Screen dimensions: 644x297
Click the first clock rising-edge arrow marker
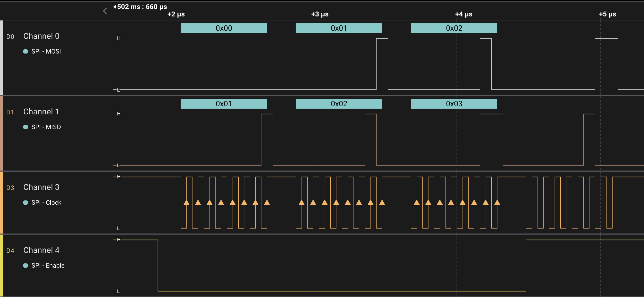coord(186,203)
